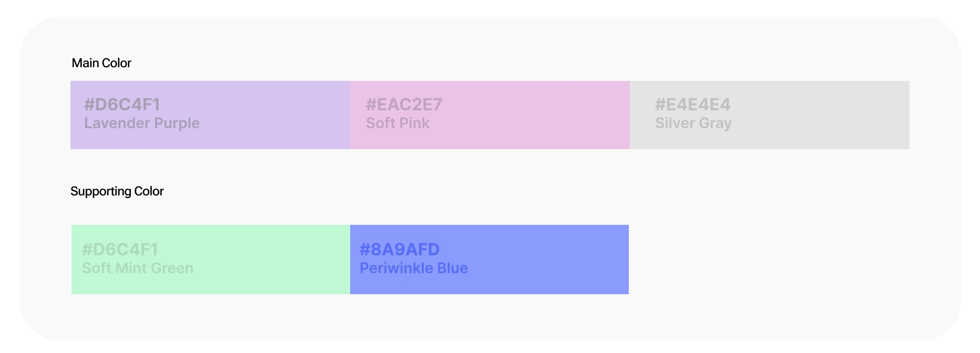The height and width of the screenshot is (353, 980).
Task: Click the blue area right of Periwinkle text
Action: pos(548,259)
